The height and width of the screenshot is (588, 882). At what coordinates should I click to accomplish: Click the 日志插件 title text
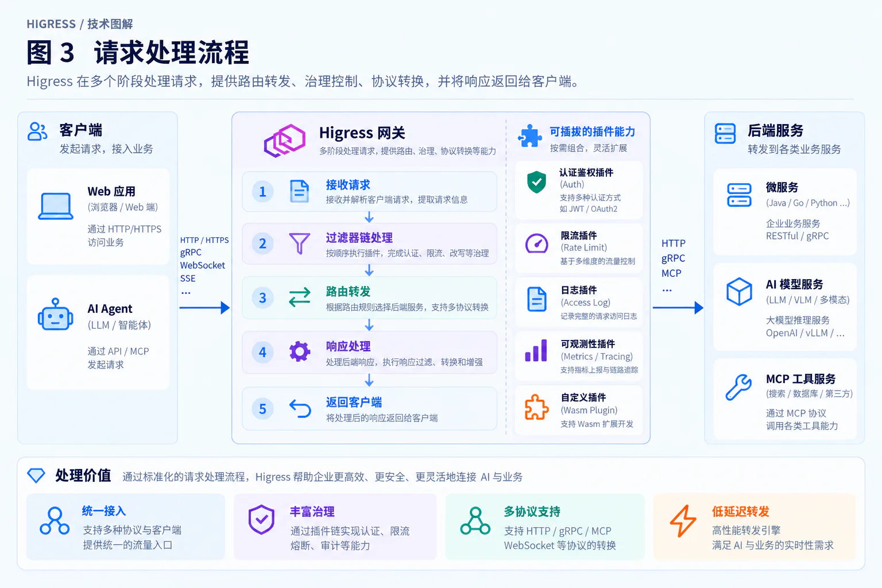point(579,290)
